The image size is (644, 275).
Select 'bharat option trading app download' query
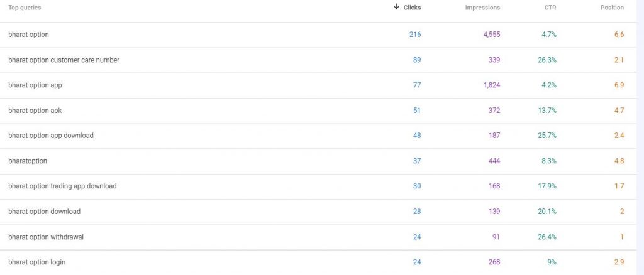pos(318,186)
